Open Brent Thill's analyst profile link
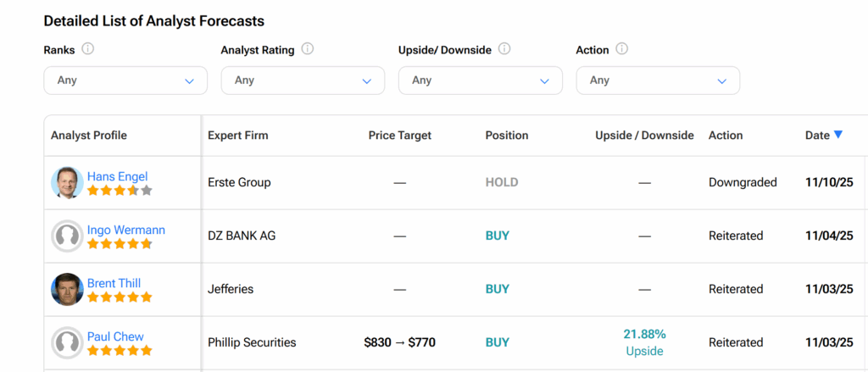This screenshot has width=868, height=372. coord(114,283)
